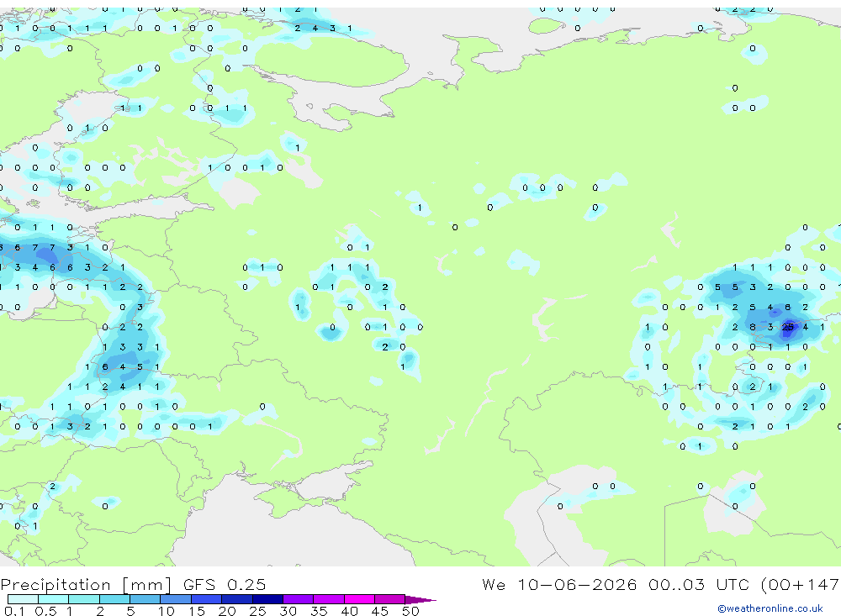Click the 25–30 mm navy legend swatch
Image resolution: width=841 pixels, height=616 pixels.
click(x=267, y=599)
